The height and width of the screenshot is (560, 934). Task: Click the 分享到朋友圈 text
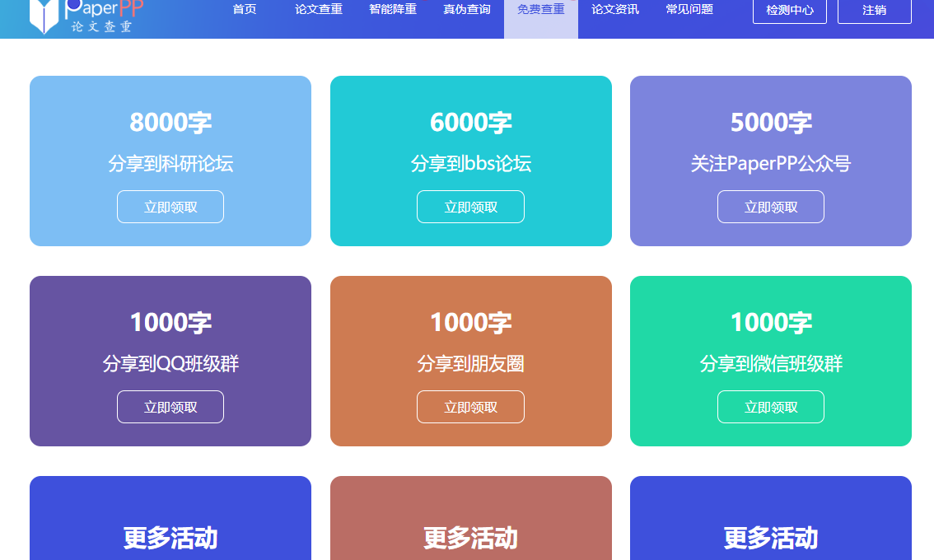click(x=470, y=363)
